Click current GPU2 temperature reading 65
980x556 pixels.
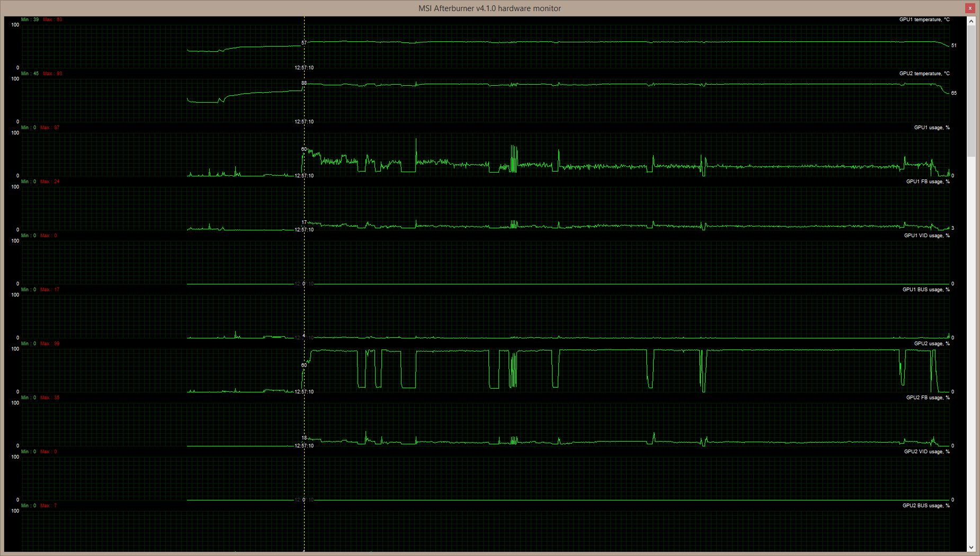pyautogui.click(x=954, y=93)
